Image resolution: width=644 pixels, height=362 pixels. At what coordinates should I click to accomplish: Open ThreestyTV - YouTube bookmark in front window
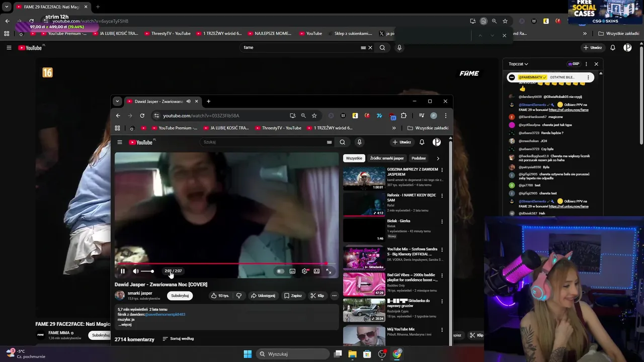[x=278, y=128]
